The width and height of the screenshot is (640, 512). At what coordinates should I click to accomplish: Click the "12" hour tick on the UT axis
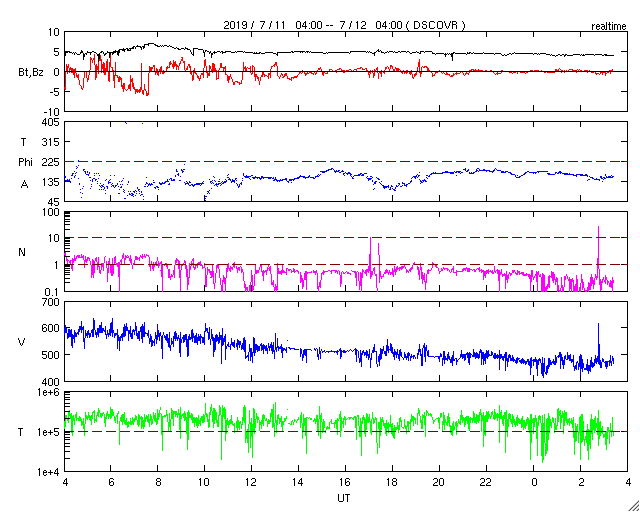(x=251, y=482)
